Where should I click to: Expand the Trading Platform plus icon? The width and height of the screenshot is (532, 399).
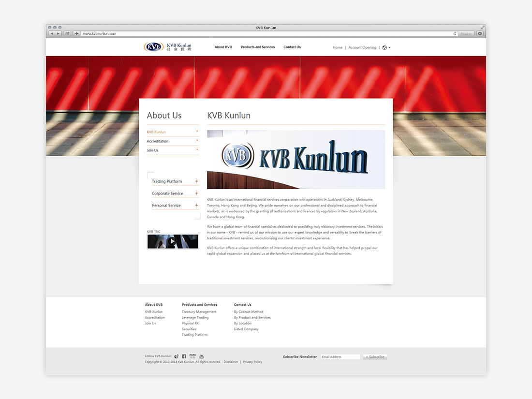196,181
